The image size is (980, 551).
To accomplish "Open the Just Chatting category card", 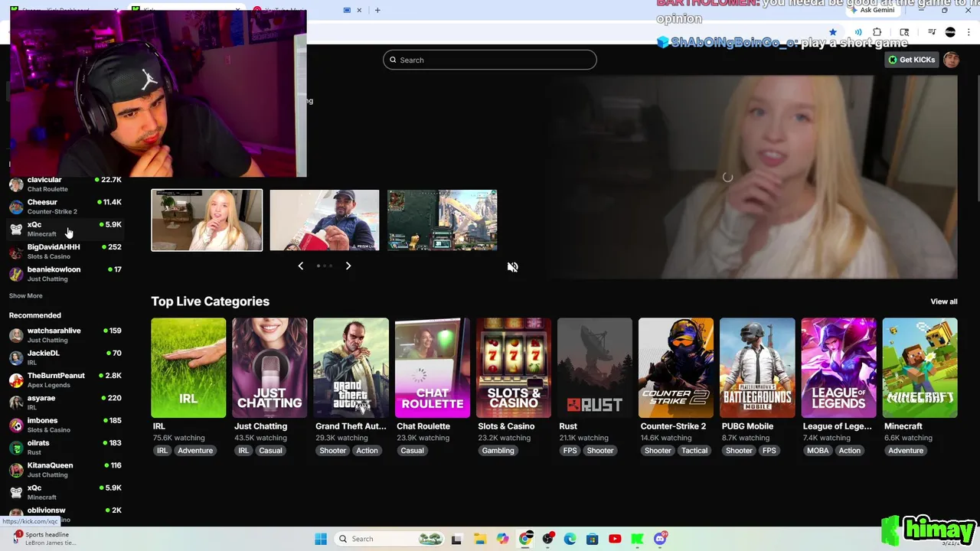I will point(269,368).
